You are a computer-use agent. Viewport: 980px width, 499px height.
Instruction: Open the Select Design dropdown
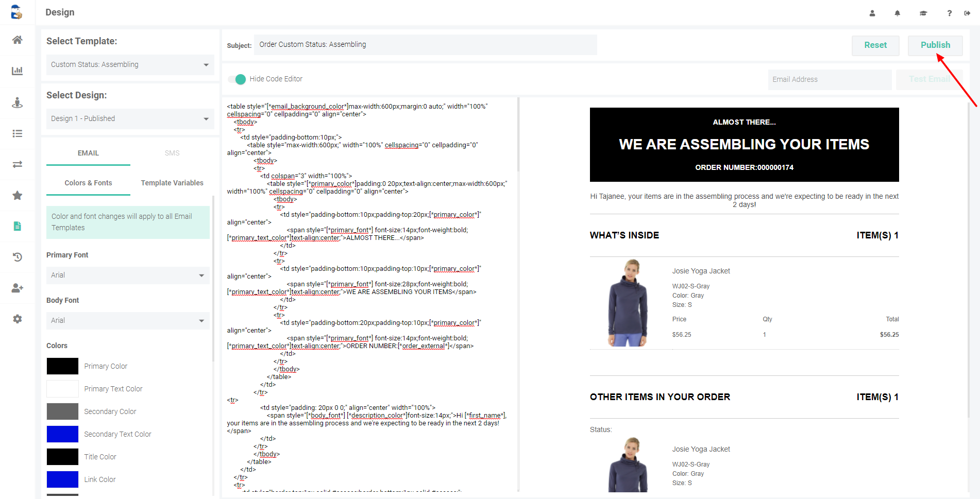130,119
